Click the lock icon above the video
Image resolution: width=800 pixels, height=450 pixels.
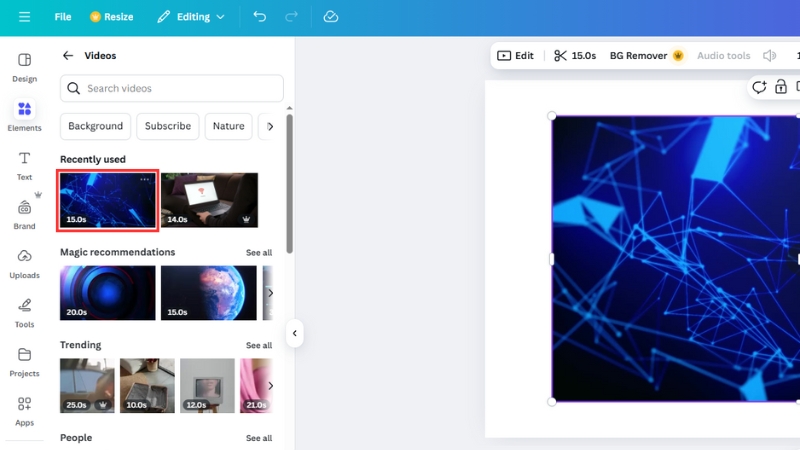[781, 87]
